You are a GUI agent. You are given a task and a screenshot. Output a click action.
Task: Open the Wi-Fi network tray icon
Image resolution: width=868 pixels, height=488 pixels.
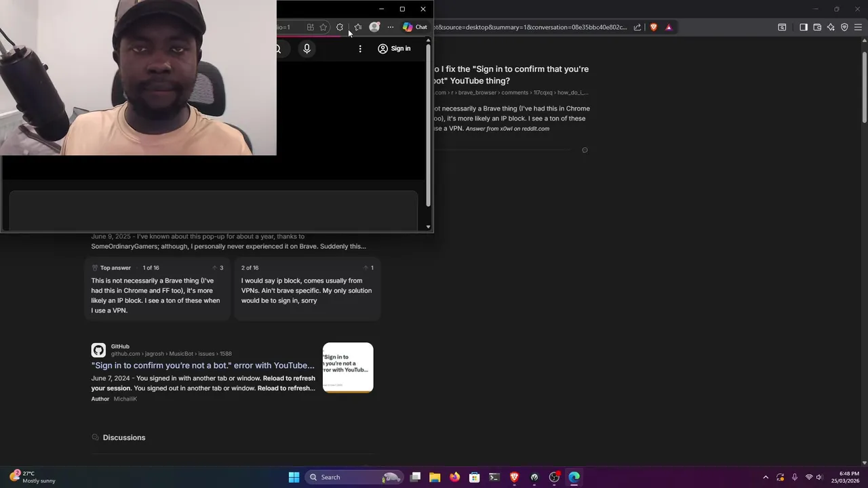809,477
